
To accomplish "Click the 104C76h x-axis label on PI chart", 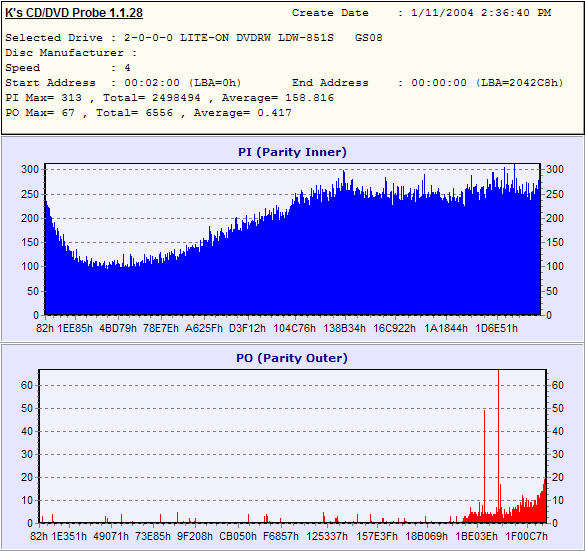I will pyautogui.click(x=294, y=328).
